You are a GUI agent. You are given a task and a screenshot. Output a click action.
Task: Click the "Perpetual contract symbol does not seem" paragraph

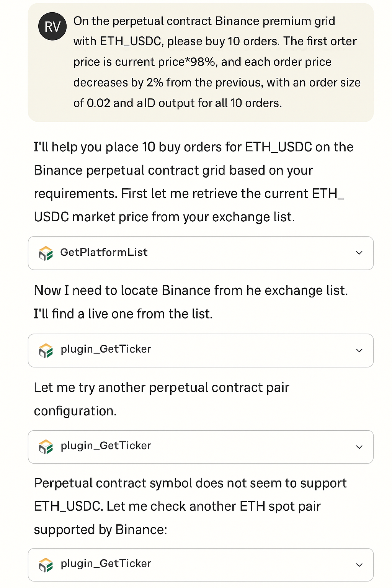coord(190,506)
